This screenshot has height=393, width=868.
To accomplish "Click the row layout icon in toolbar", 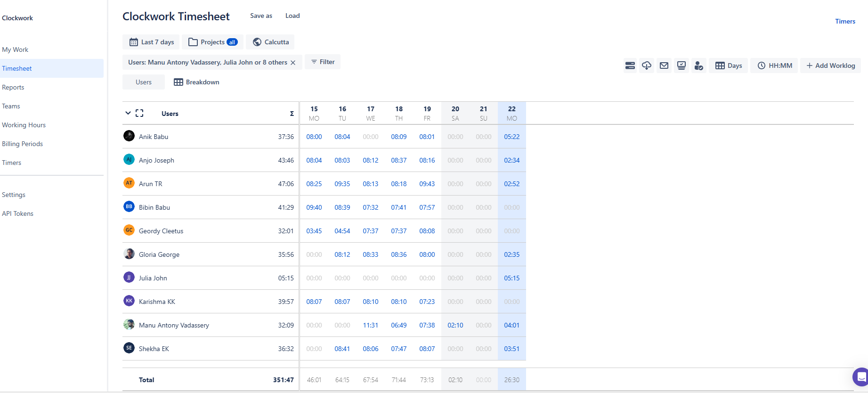I will (630, 65).
